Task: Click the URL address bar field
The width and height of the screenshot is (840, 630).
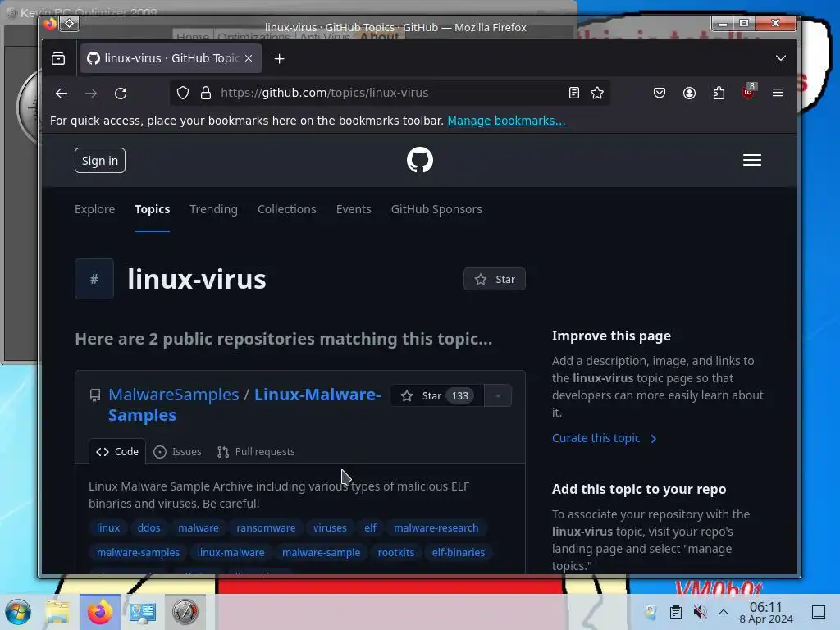Action: tap(388, 93)
